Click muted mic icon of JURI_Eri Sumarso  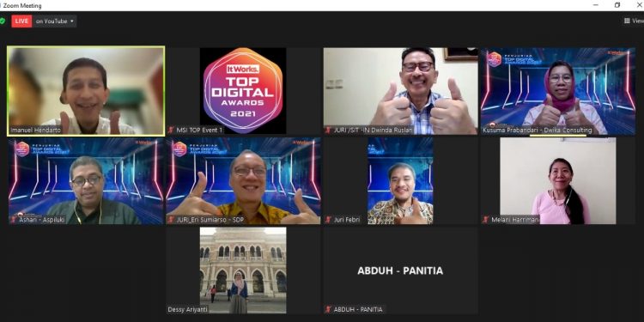(x=171, y=220)
